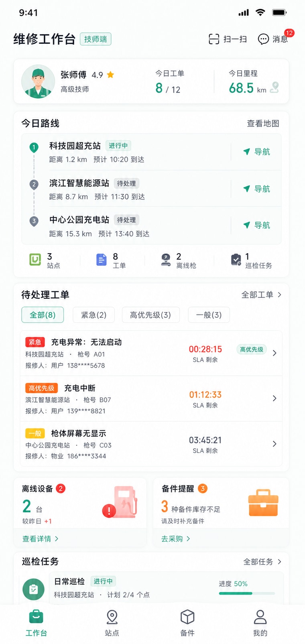Navigate to 中心公园充电站
305x644 pixels.
point(257,225)
